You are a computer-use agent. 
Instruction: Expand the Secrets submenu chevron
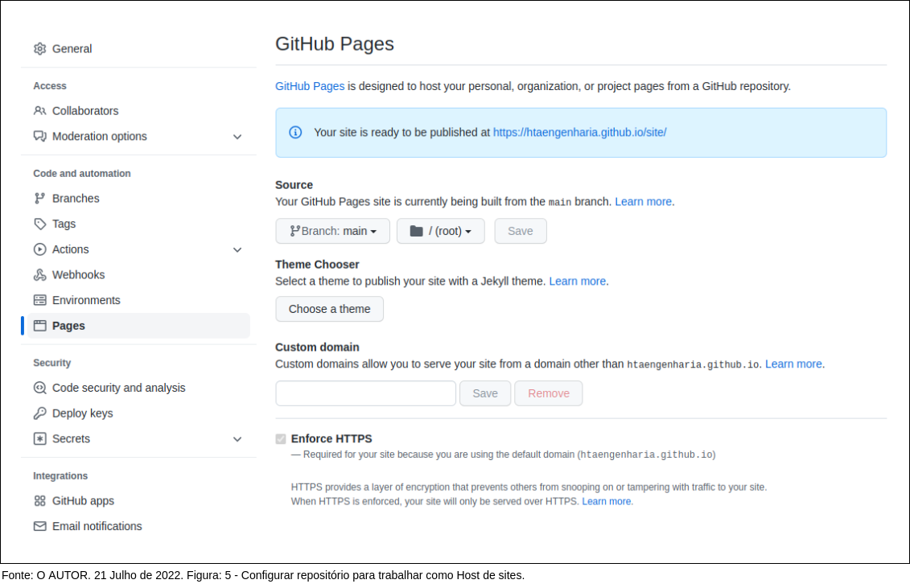coord(237,439)
